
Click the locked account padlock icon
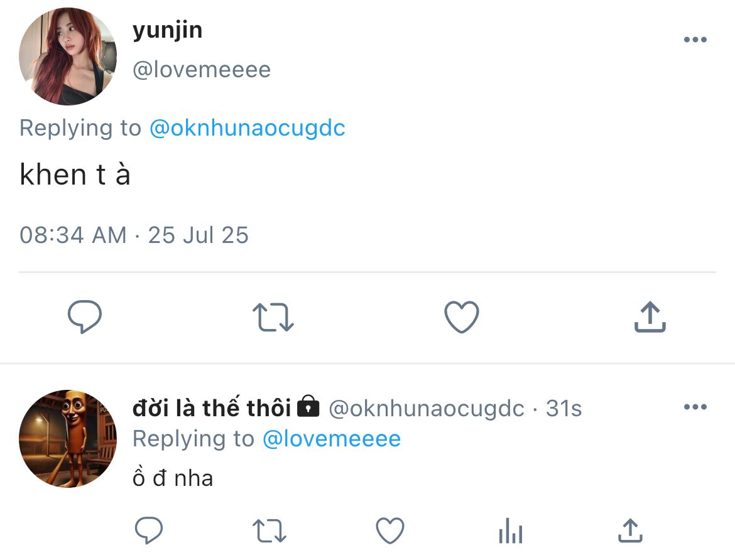(308, 406)
